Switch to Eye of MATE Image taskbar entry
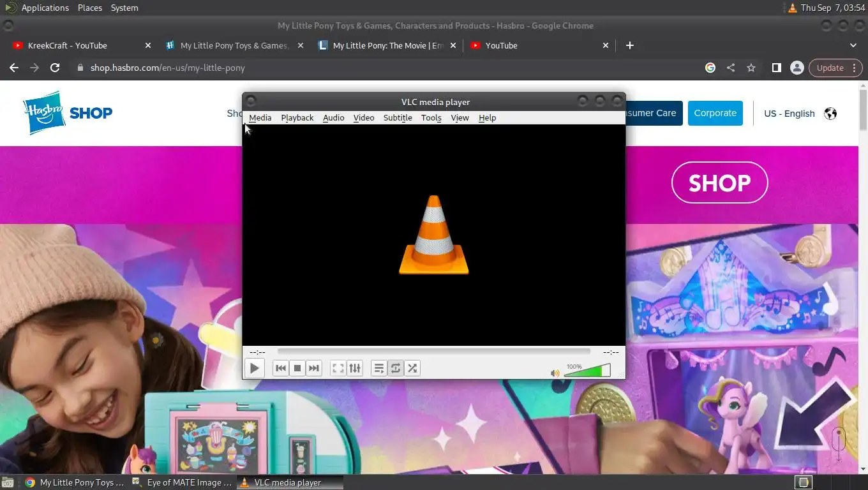The image size is (868, 490). [x=183, y=482]
